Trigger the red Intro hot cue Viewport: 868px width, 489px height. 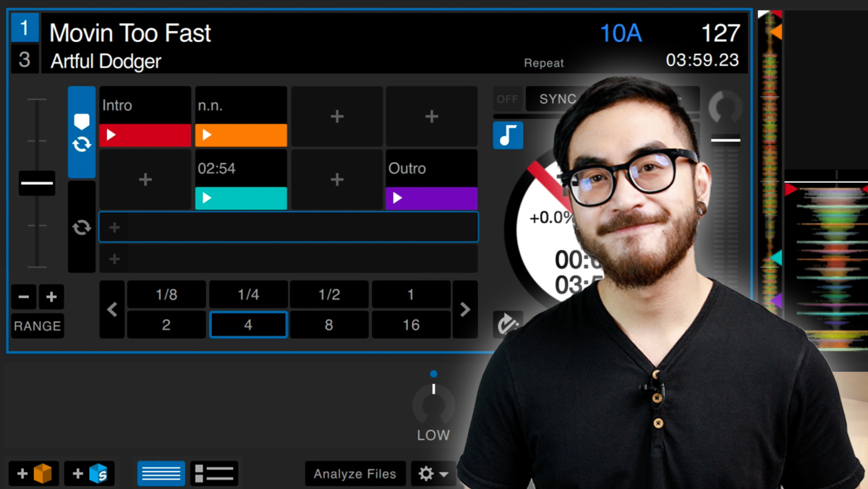[145, 135]
